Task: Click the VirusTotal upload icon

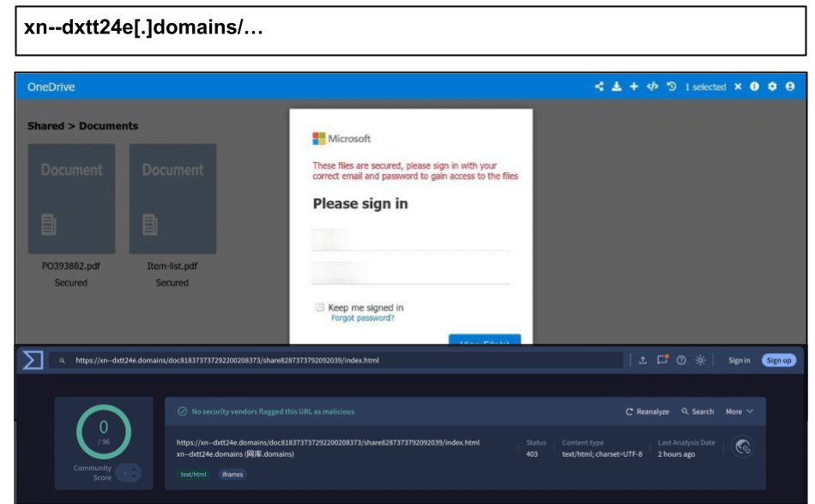Action: point(643,360)
